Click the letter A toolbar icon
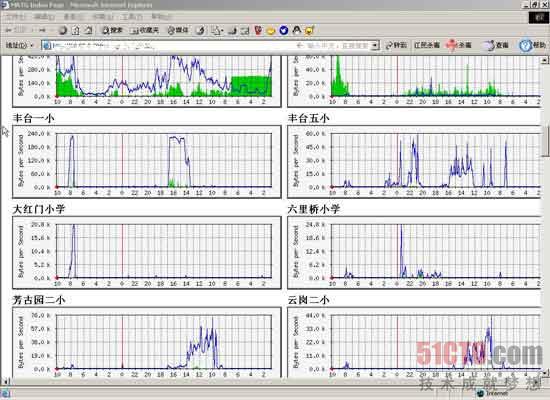550x400 pixels. click(297, 30)
